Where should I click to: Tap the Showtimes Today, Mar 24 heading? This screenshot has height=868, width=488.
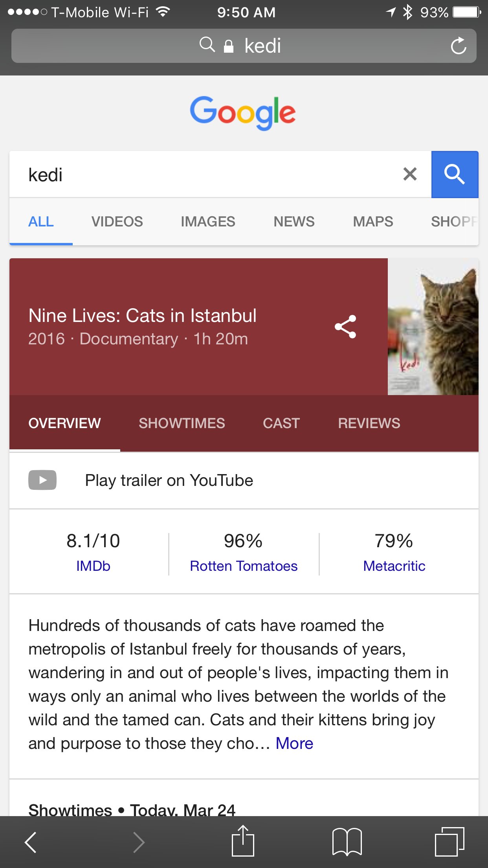click(x=132, y=809)
